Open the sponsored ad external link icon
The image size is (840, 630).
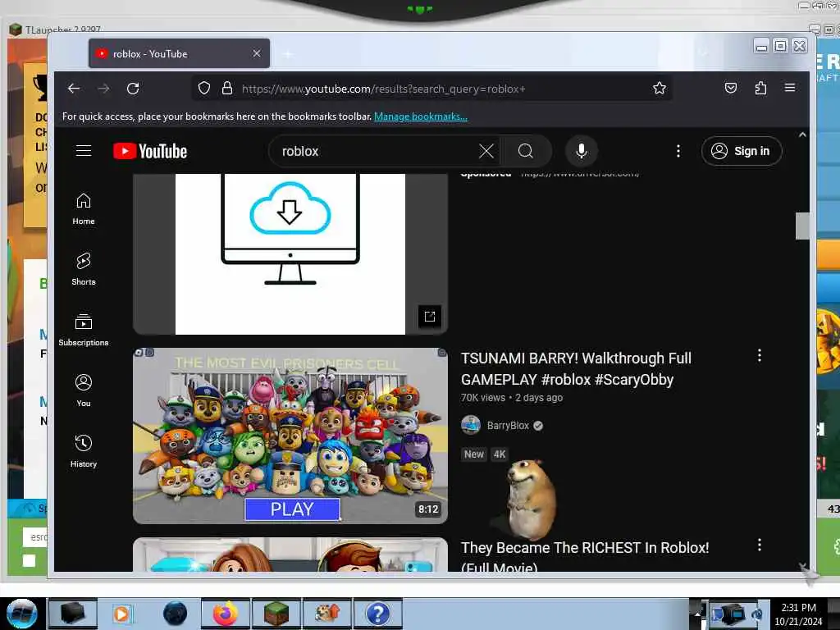pyautogui.click(x=430, y=316)
